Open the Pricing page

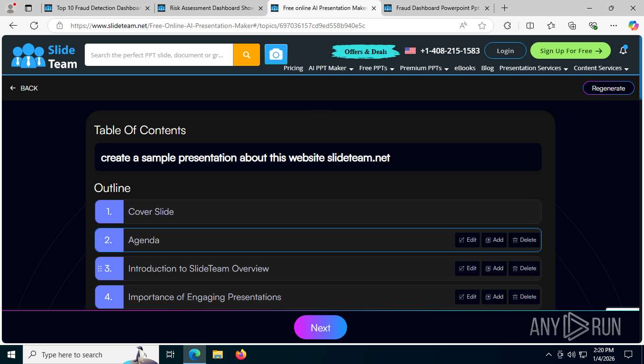coord(293,68)
